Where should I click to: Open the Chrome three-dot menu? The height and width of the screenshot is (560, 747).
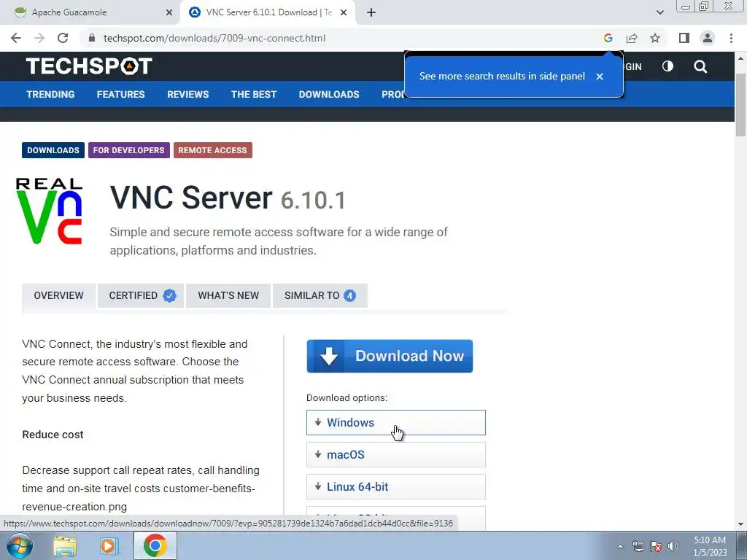pos(731,38)
